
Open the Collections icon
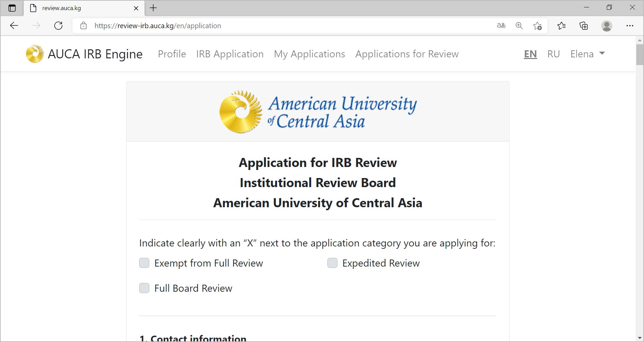(584, 25)
